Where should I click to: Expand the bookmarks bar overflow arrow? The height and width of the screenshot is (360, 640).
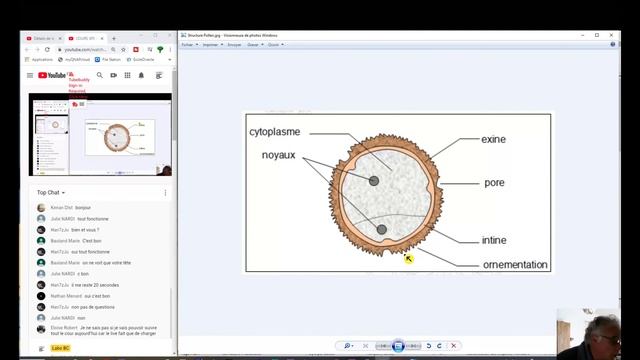pyautogui.click(x=169, y=60)
